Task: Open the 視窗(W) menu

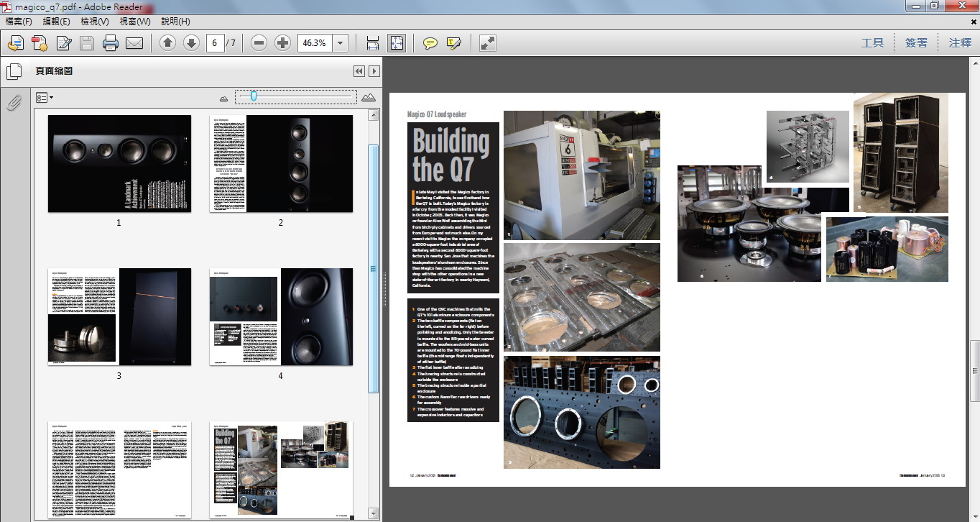Action: tap(134, 22)
